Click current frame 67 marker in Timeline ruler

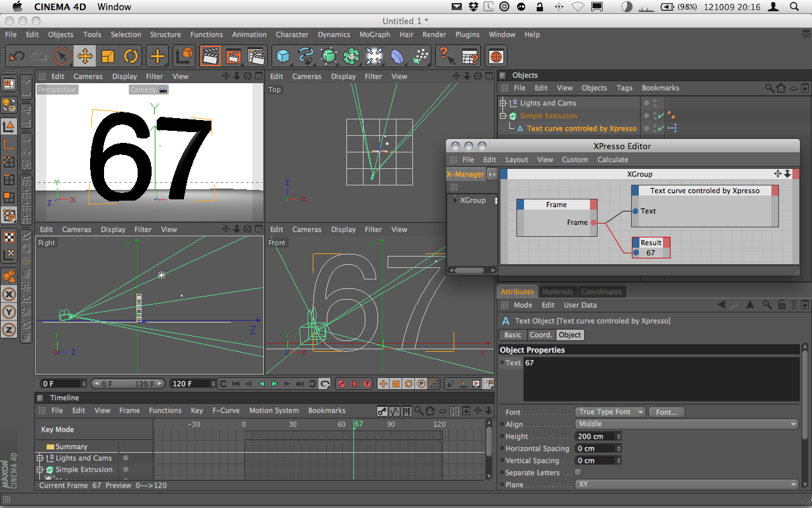click(358, 424)
